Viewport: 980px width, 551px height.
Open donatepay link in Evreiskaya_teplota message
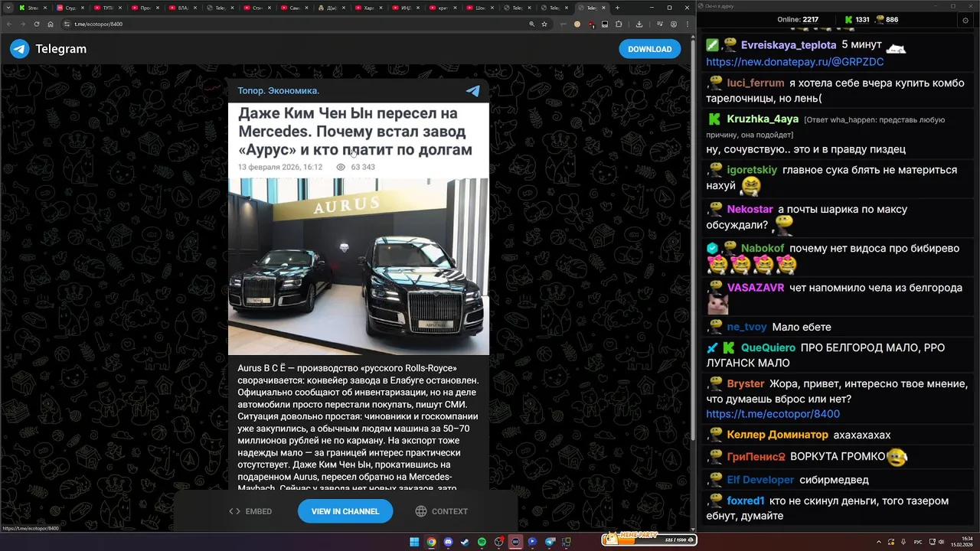coord(795,62)
